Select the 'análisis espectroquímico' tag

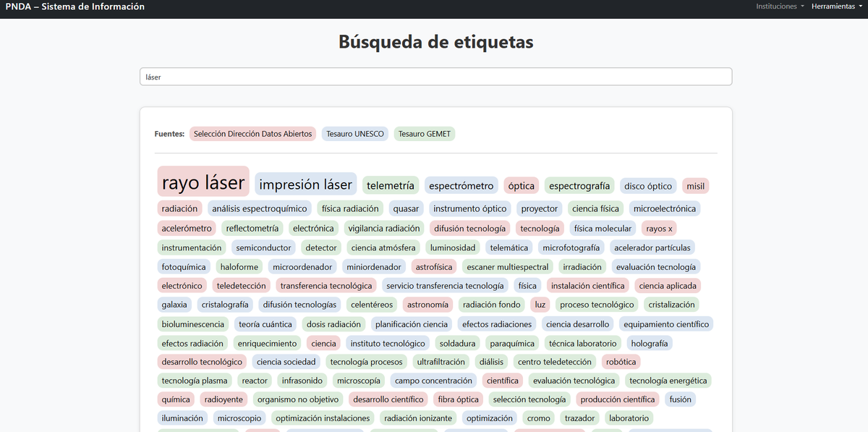tap(260, 208)
